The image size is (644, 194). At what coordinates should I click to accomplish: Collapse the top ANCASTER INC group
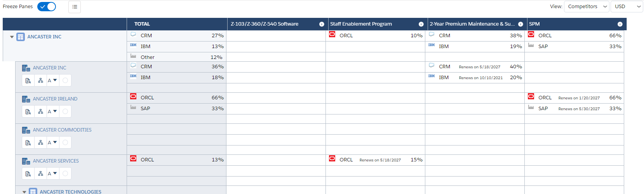coord(12,37)
